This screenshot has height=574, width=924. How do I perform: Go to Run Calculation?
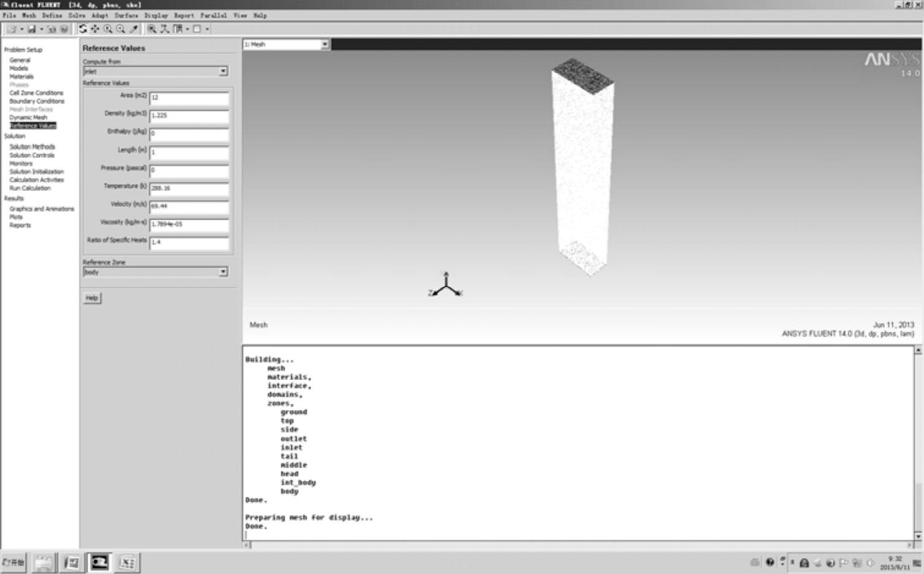point(30,188)
